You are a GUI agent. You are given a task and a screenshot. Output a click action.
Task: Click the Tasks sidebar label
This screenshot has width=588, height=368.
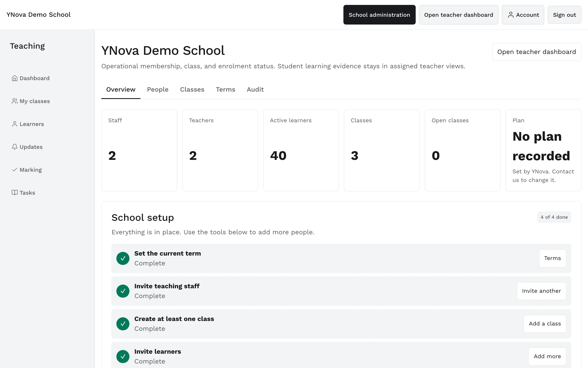click(x=27, y=193)
